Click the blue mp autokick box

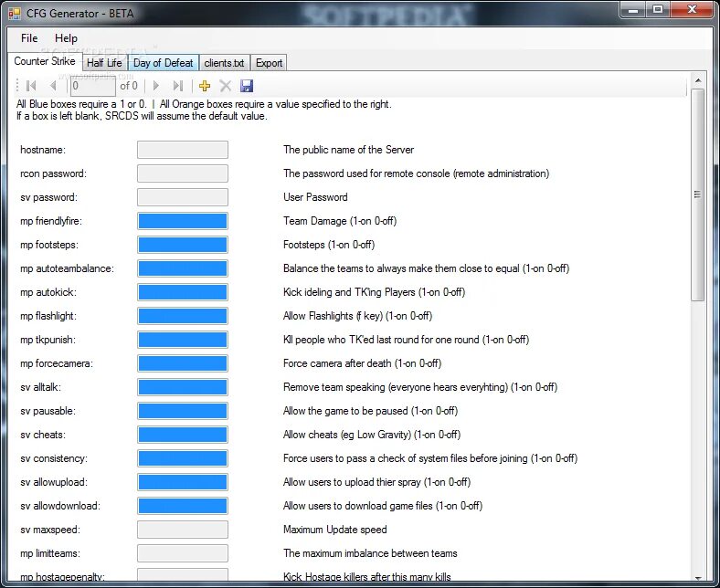tap(183, 292)
